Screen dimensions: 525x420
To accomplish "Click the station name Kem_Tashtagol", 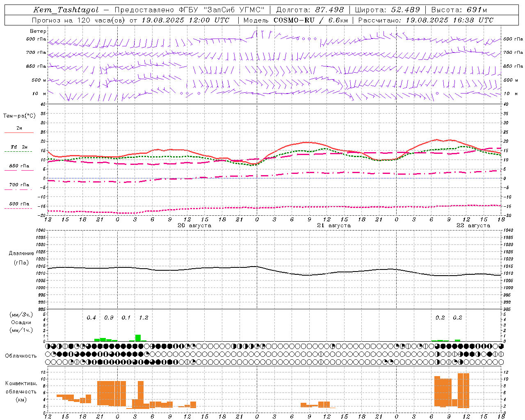I will 66,10.
